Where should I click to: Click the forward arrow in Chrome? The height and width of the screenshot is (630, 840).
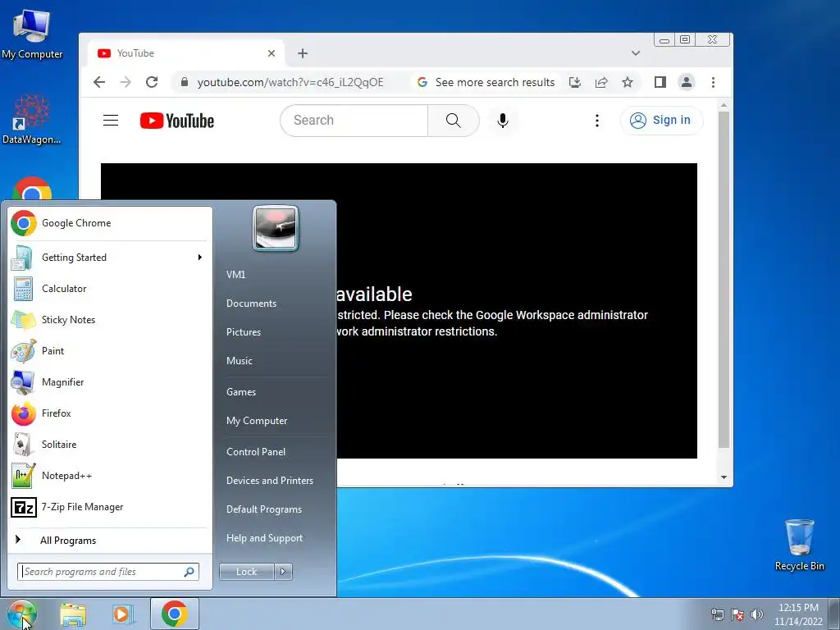click(126, 82)
